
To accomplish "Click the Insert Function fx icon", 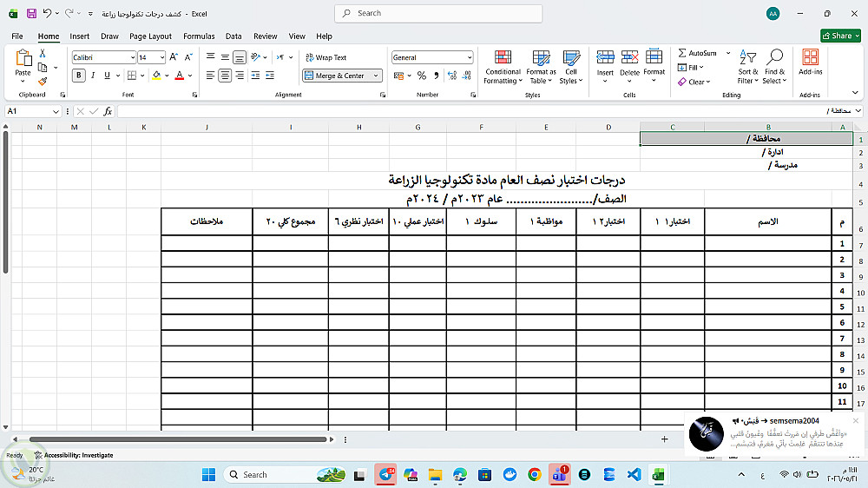I will (x=108, y=111).
